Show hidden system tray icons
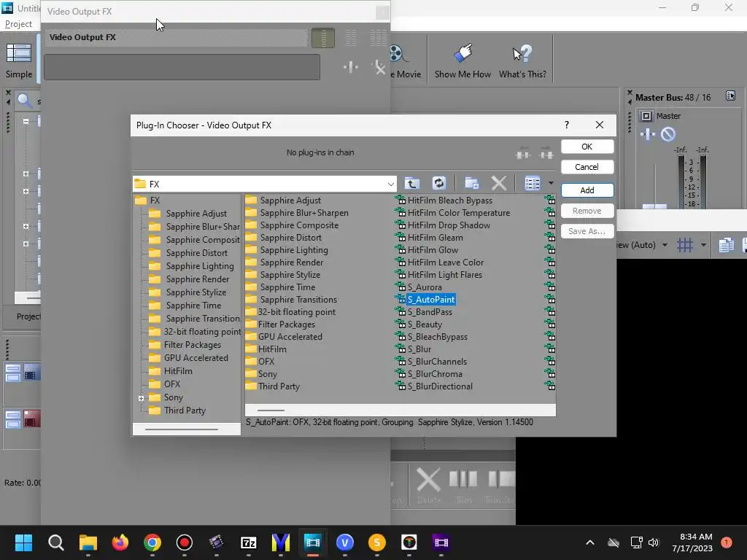The image size is (747, 560). (589, 542)
